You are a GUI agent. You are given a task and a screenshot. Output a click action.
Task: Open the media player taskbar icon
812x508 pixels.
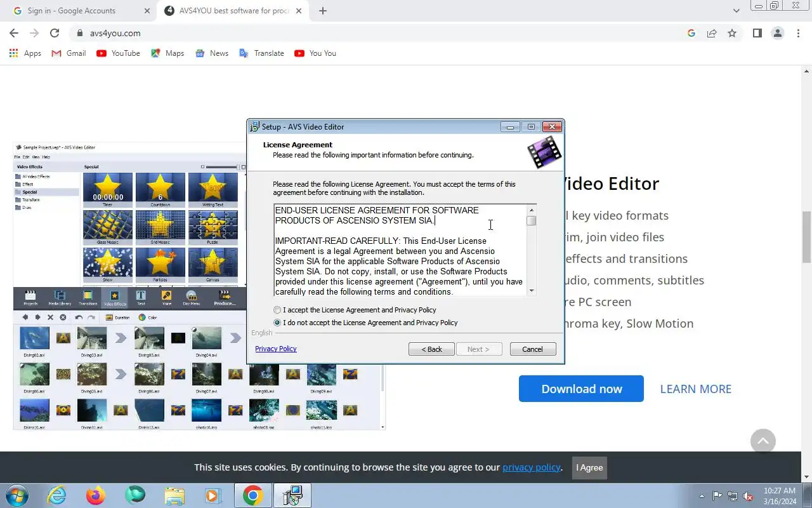click(213, 495)
